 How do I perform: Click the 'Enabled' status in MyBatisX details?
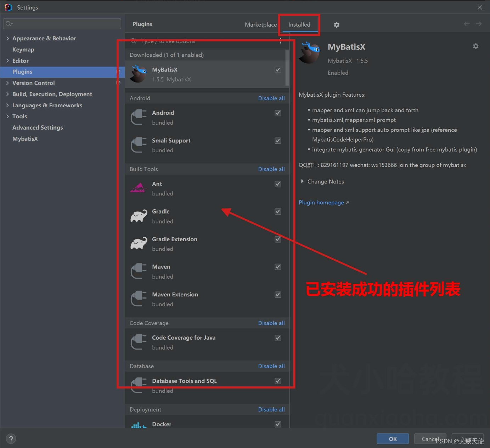coord(338,73)
